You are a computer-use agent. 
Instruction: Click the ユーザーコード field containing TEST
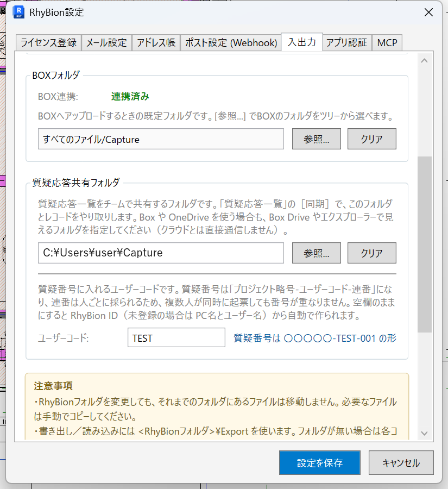[x=176, y=337]
